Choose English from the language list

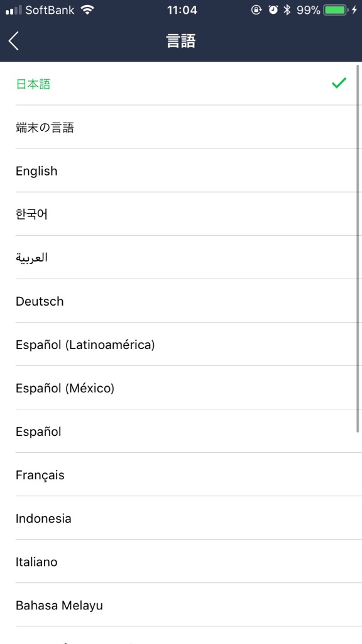click(181, 170)
